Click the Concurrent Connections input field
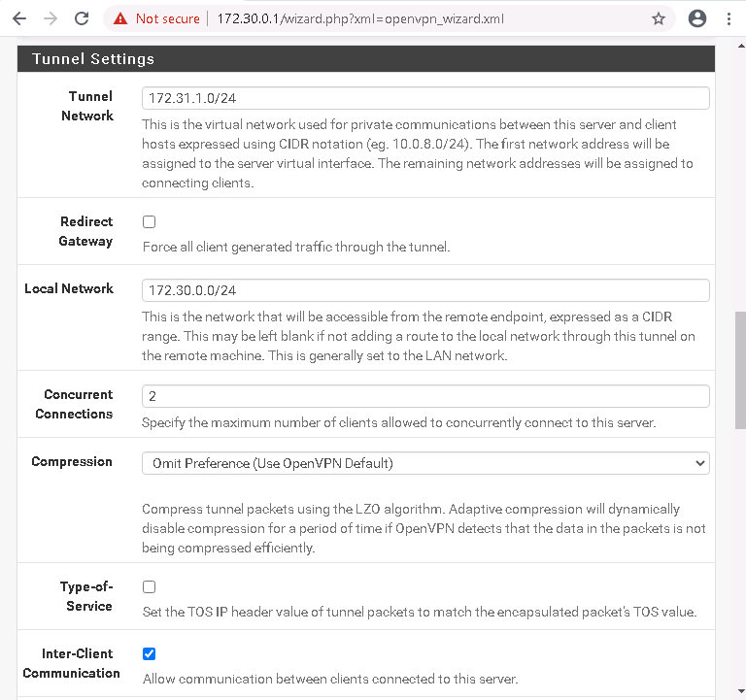 tap(425, 396)
